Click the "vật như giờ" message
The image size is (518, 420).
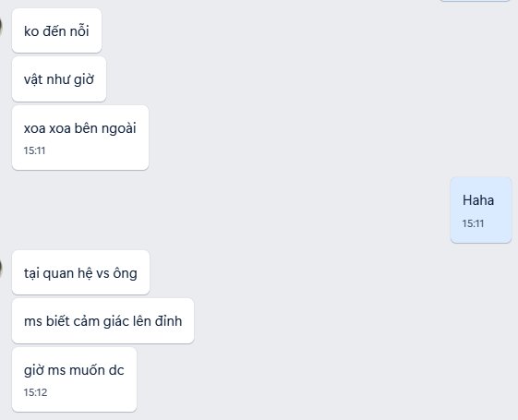click(59, 78)
